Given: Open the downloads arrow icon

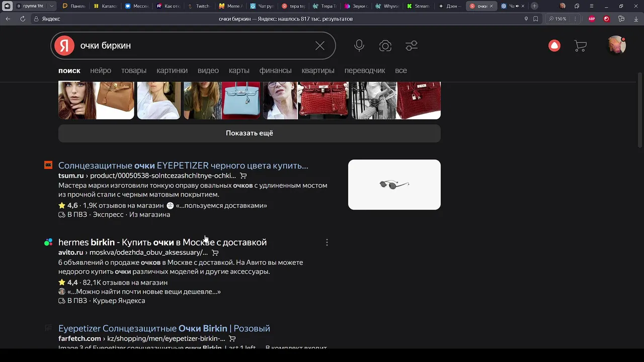Looking at the screenshot, I should click(x=635, y=19).
